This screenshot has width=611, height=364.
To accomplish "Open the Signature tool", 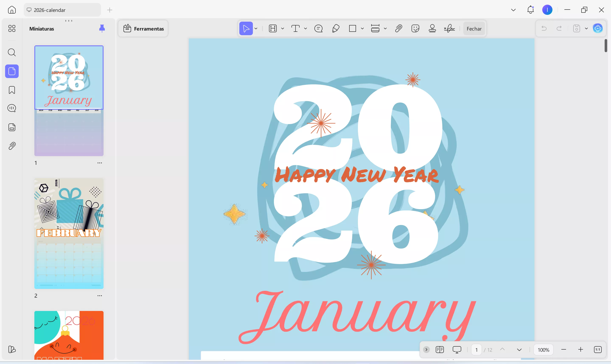I will (x=449, y=29).
